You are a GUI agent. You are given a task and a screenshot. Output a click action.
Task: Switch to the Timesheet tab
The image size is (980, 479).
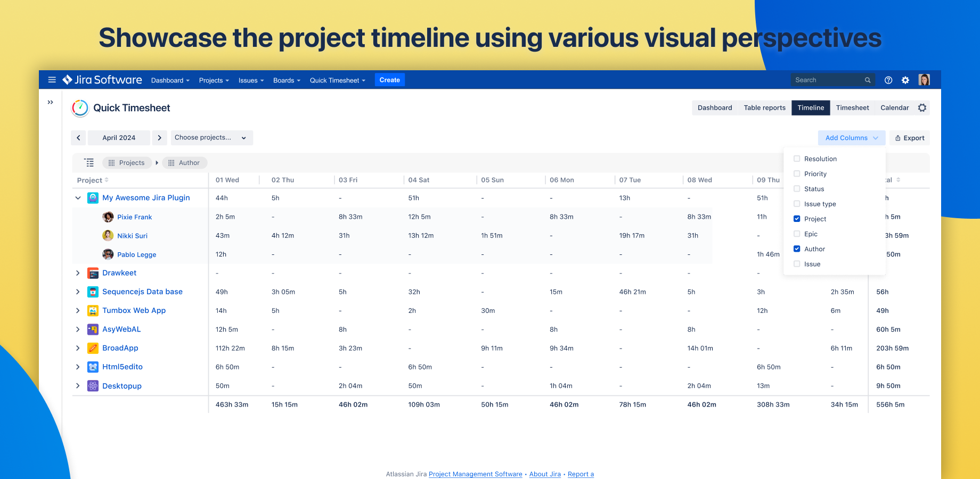coord(852,108)
